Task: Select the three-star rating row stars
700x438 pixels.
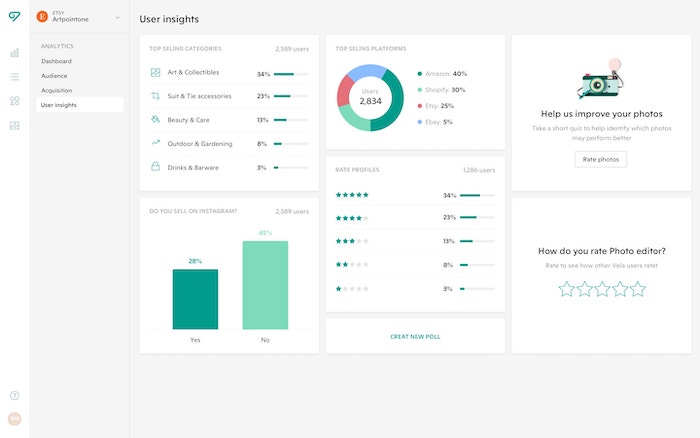Action: pyautogui.click(x=352, y=241)
